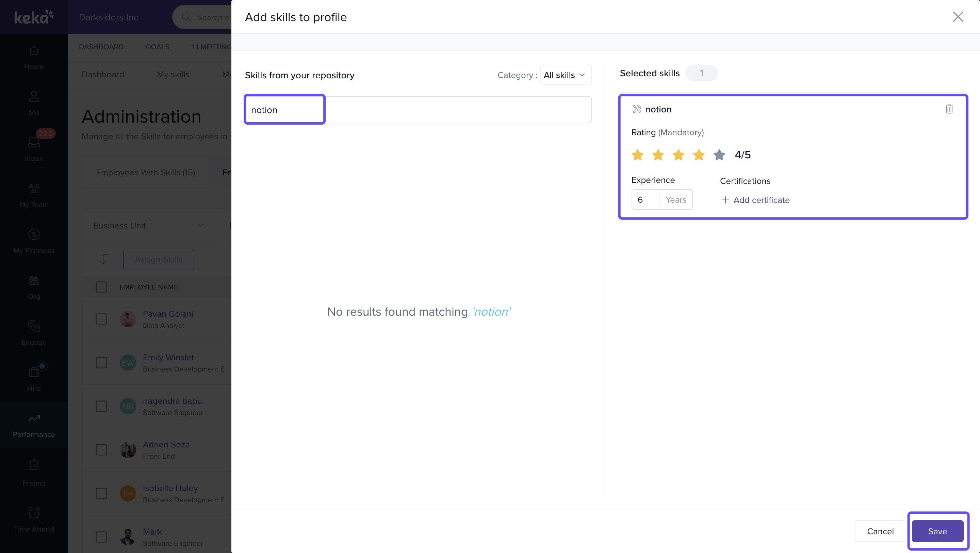
Task: Click the Add certificate link
Action: tap(755, 200)
